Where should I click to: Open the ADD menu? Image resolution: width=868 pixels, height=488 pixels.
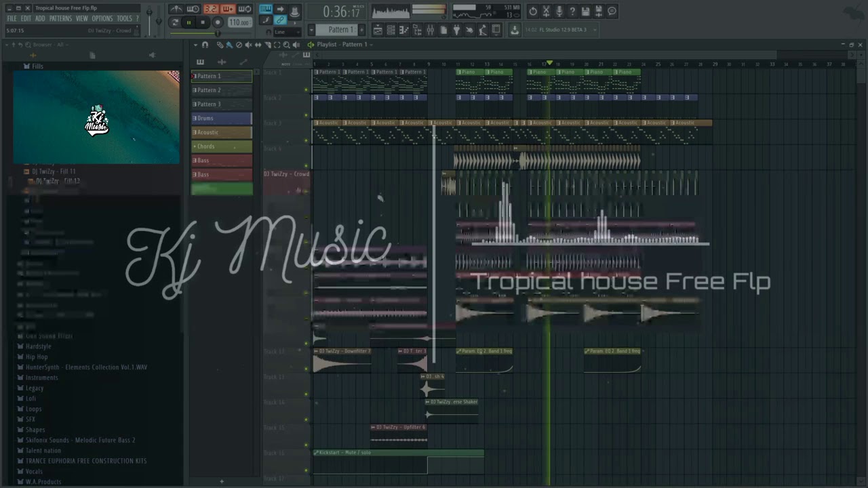coord(40,18)
